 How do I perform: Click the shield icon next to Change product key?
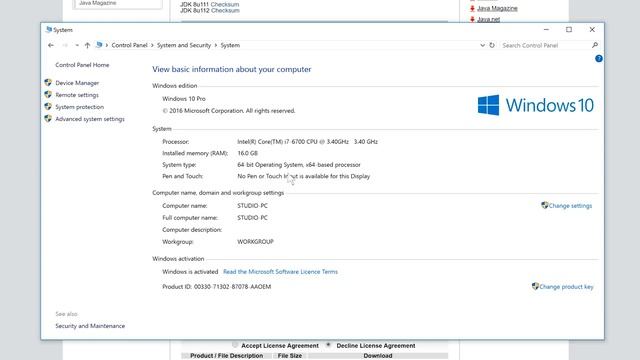[535, 286]
